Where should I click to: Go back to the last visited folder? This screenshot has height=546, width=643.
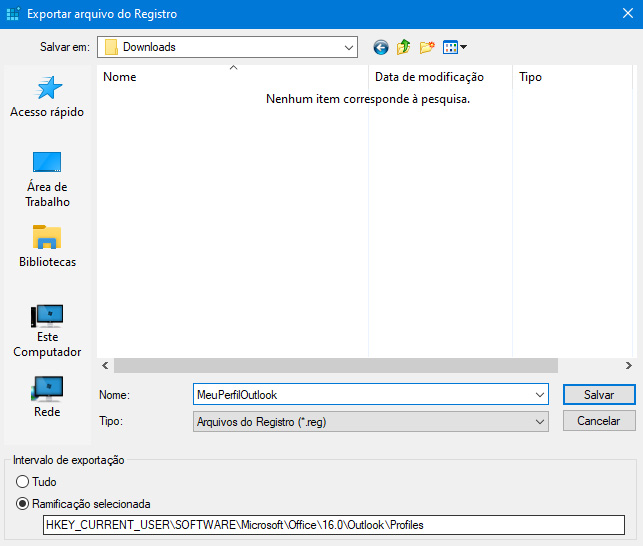381,47
